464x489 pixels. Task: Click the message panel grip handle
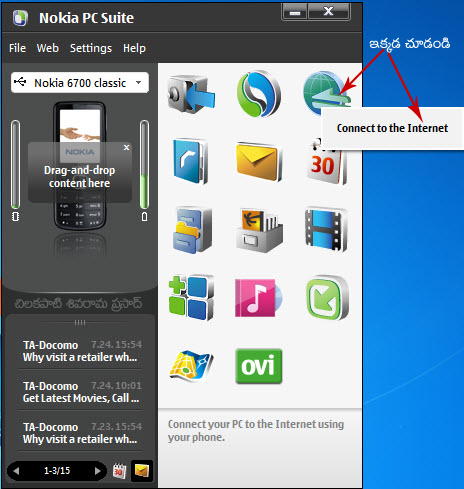point(80,322)
